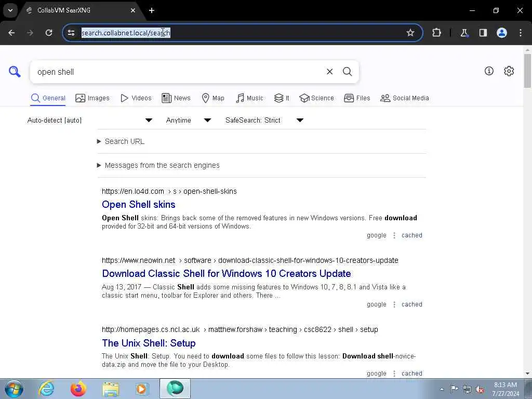
Task: Click the active browser taskbar button
Action: [175, 389]
